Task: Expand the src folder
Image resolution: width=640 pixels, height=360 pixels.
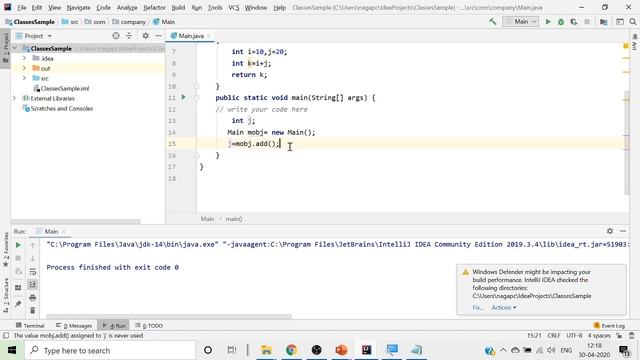Action: [x=24, y=78]
